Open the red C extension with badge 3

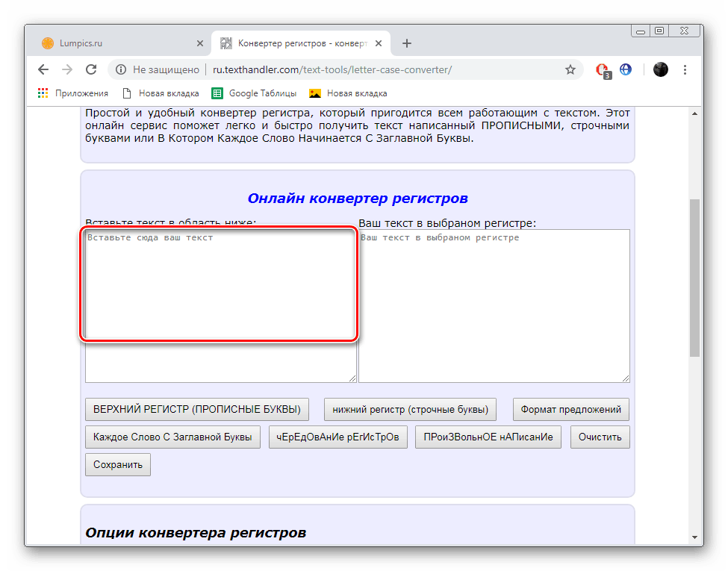(x=602, y=69)
